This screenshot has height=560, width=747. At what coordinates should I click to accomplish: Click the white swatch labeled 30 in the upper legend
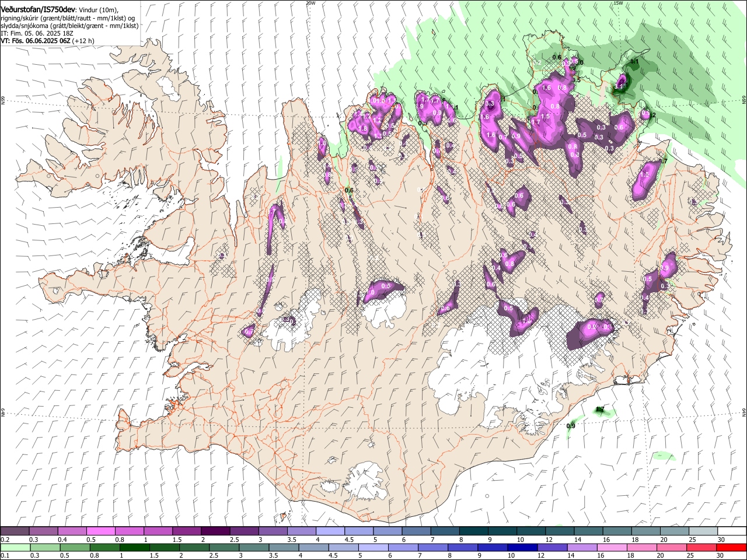point(732,531)
